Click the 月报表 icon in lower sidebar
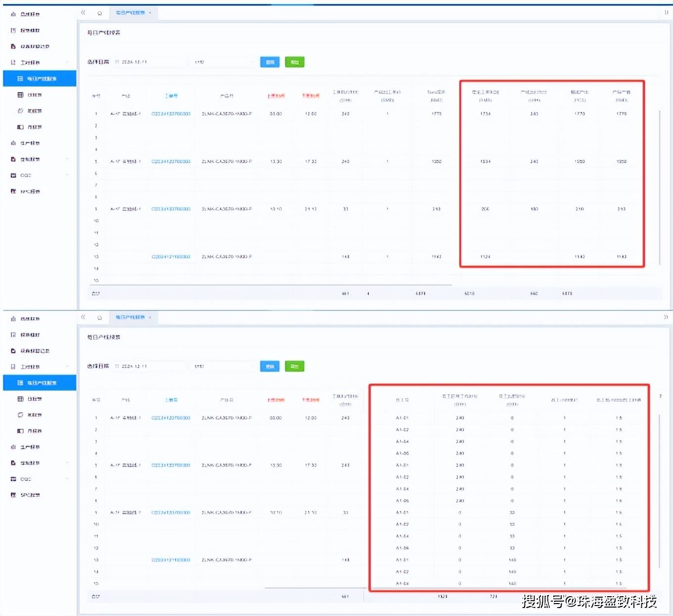This screenshot has height=616, width=673. point(20,431)
